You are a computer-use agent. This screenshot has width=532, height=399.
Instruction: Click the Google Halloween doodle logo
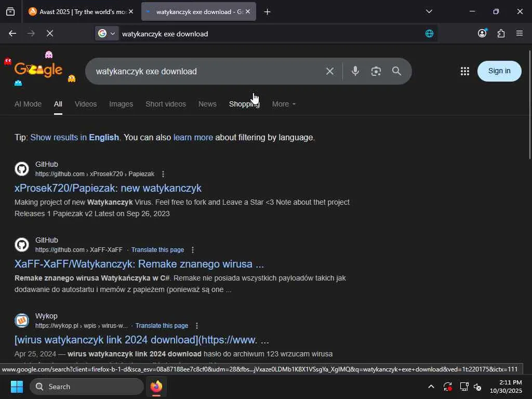coord(38,69)
